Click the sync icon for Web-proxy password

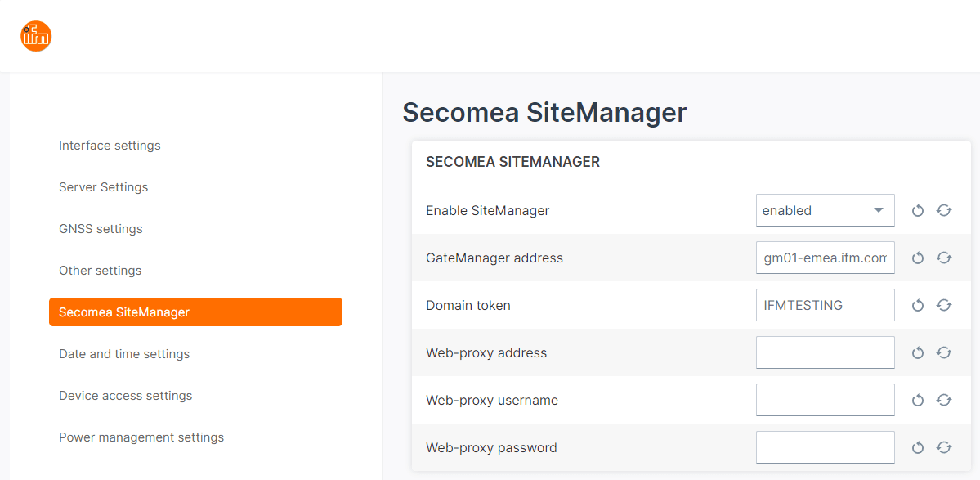coord(944,448)
